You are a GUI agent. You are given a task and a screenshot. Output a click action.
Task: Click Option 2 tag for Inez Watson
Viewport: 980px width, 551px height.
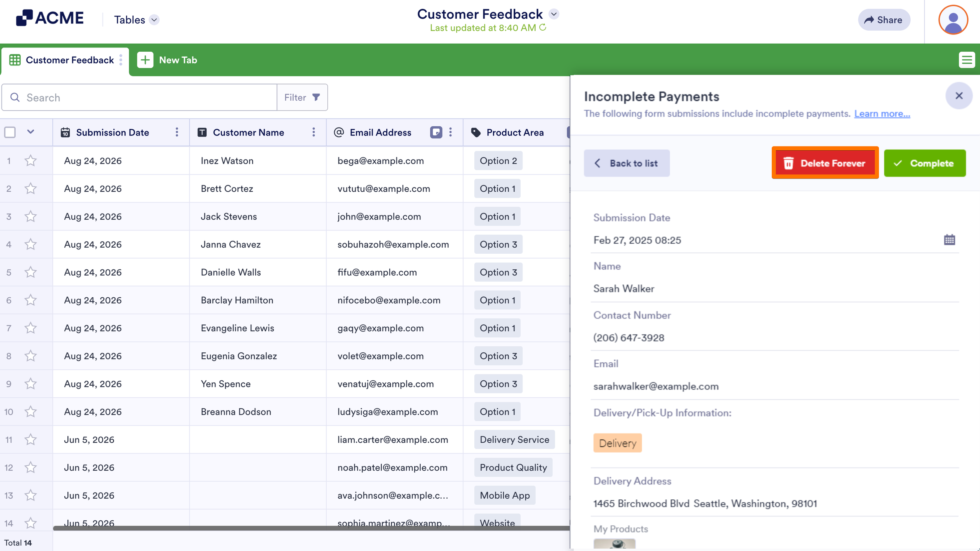[498, 161]
